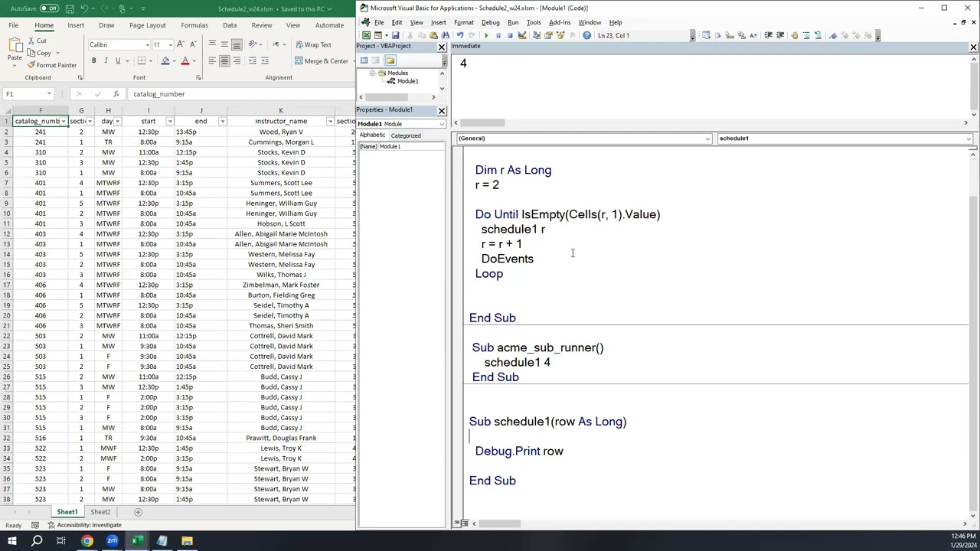This screenshot has height=551, width=980.
Task: Toggle Wrap Text in Excel ribbon
Action: [313, 44]
